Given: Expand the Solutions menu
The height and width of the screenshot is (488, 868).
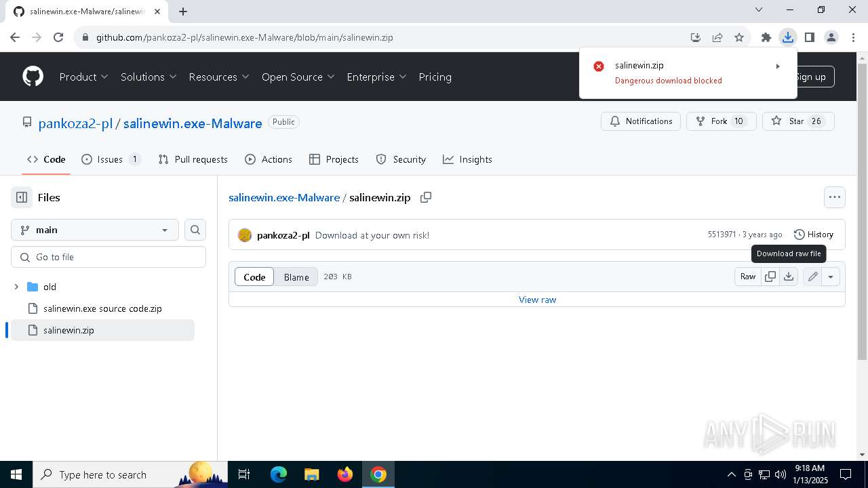Looking at the screenshot, I should [x=149, y=77].
